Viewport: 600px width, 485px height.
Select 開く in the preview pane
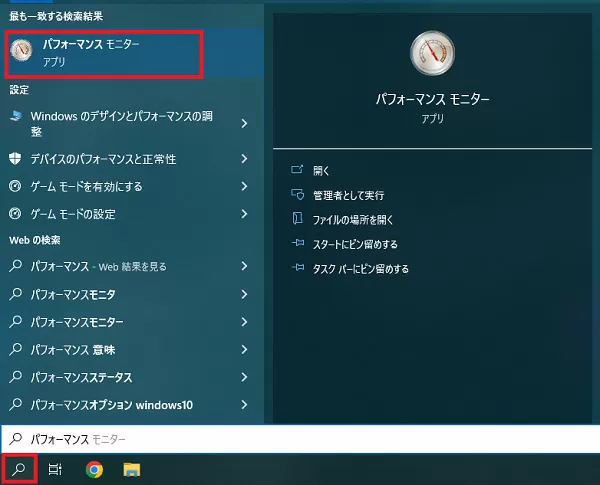coord(321,170)
